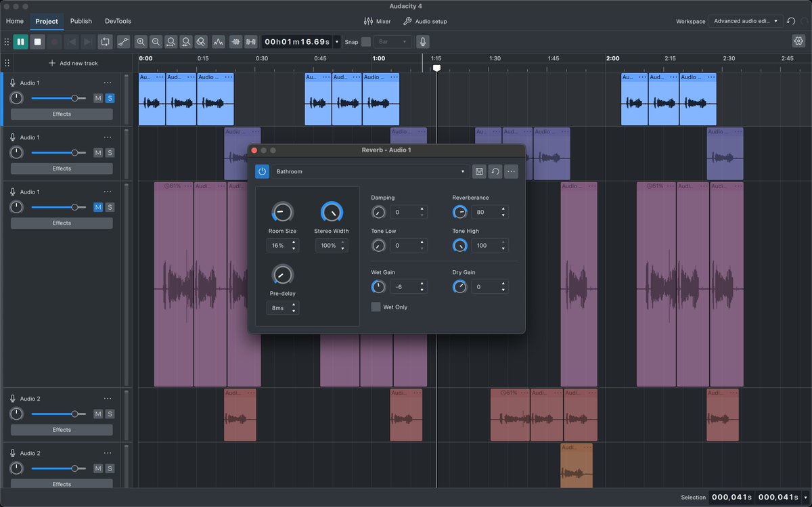Go to the Home tab
This screenshot has height=507, width=812.
[15, 21]
